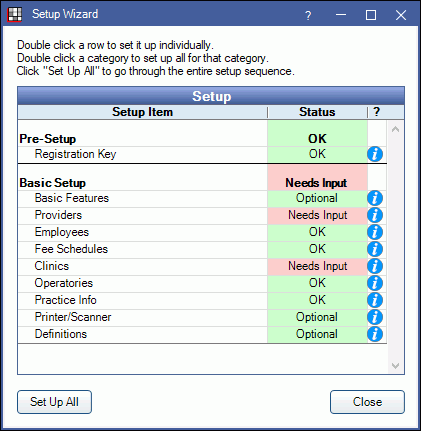The image size is (421, 431).
Task: Open info icon for Printer/Scanner row
Action: [375, 317]
